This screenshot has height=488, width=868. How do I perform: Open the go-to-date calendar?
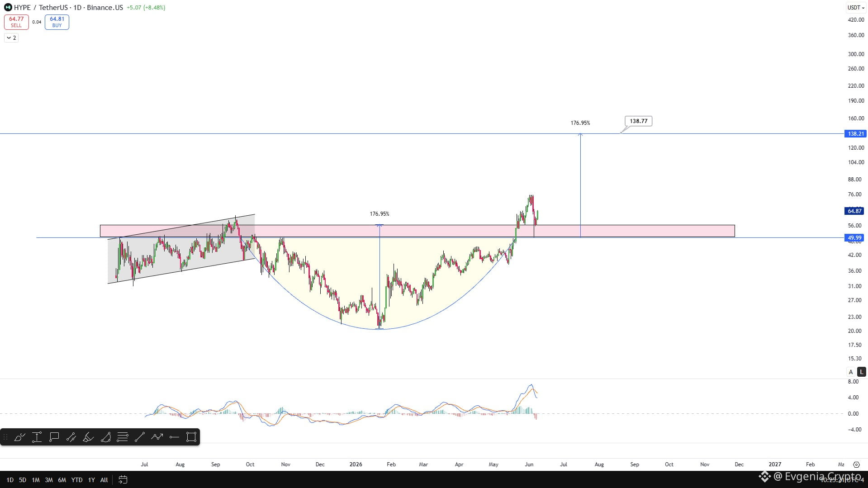click(x=123, y=480)
